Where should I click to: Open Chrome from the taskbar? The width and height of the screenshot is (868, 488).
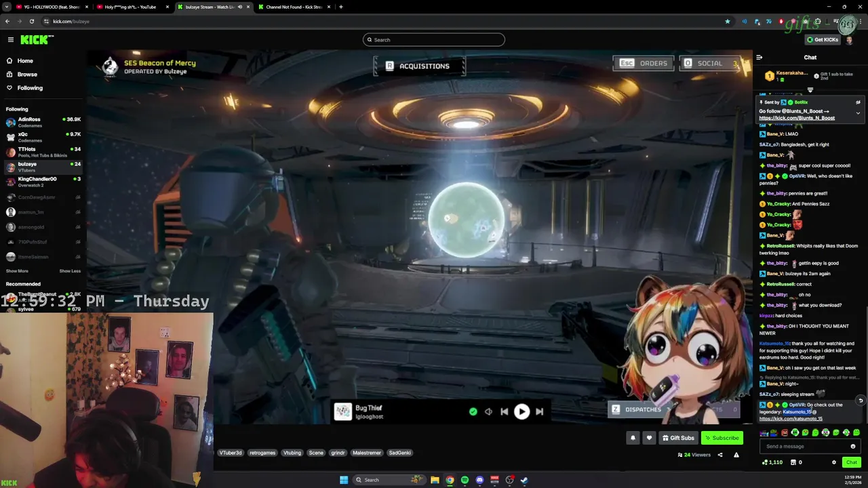click(450, 480)
